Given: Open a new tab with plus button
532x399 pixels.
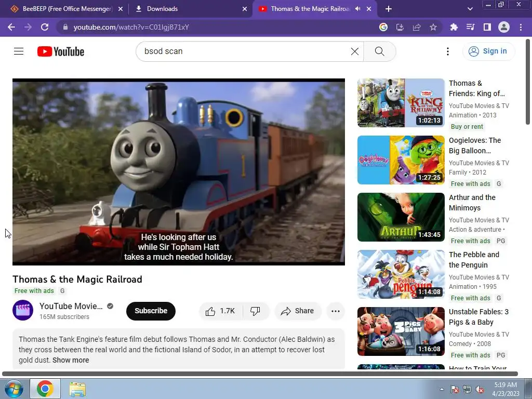Looking at the screenshot, I should tap(389, 9).
